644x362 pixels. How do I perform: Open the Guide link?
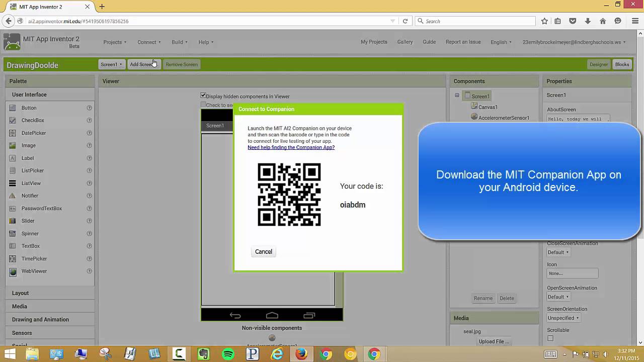click(x=429, y=42)
